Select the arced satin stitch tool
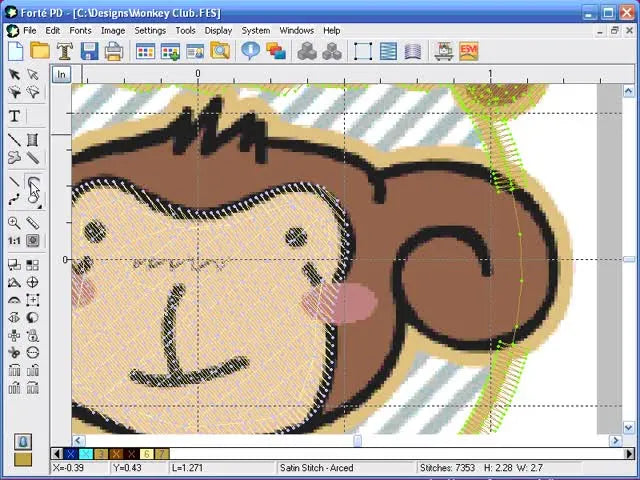Image resolution: width=640 pixels, height=480 pixels. click(33, 183)
